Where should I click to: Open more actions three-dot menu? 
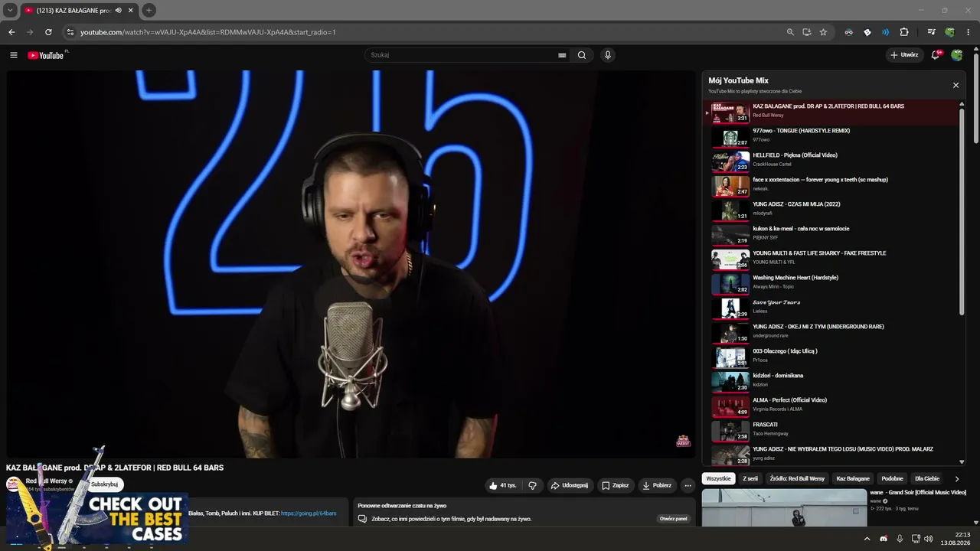point(688,485)
